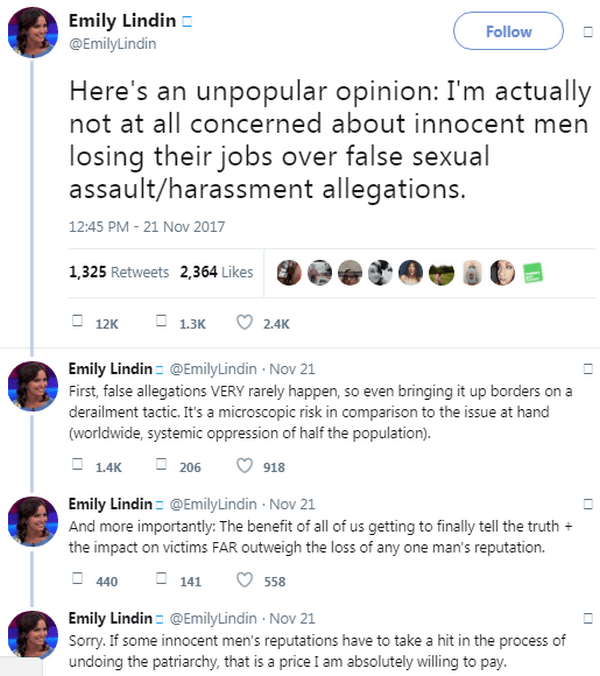Expand options caret on 'more importantly' tweet
Viewport: 600px width, 676px height.
tap(588, 504)
